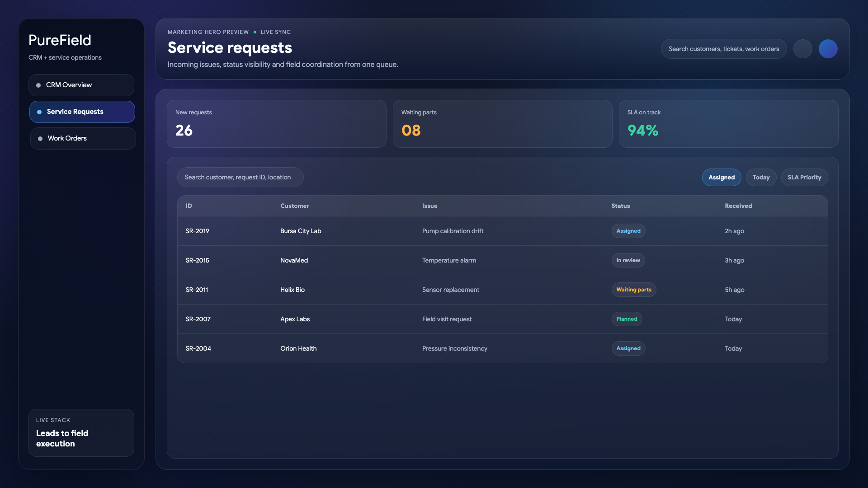
Task: Click the LIVE SYNC indicator
Action: coord(272,32)
